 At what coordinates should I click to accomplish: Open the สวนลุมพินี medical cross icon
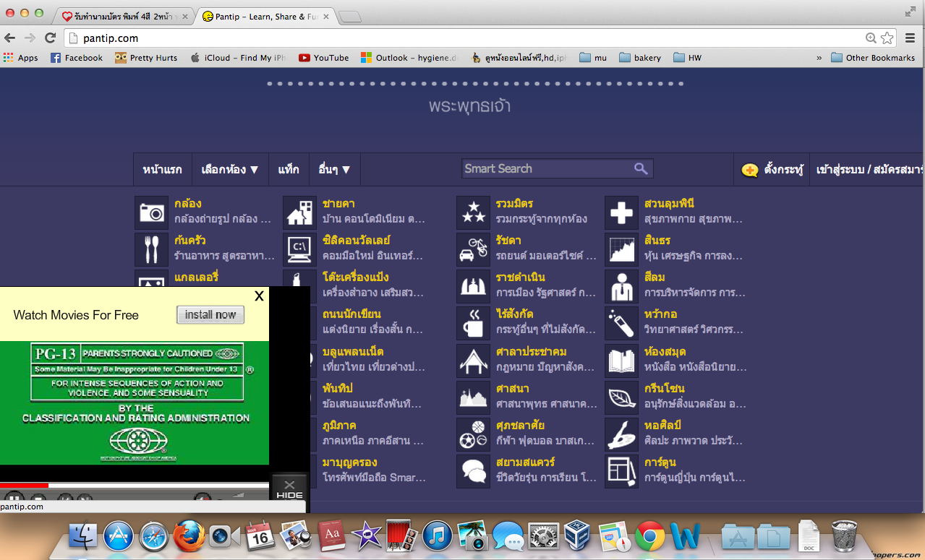[621, 212]
